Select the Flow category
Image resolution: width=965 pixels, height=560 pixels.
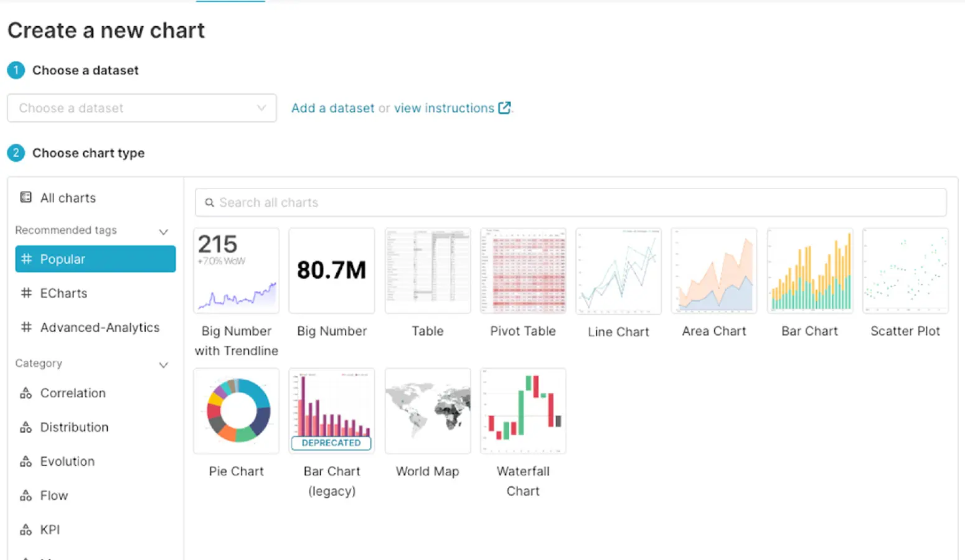click(x=54, y=496)
